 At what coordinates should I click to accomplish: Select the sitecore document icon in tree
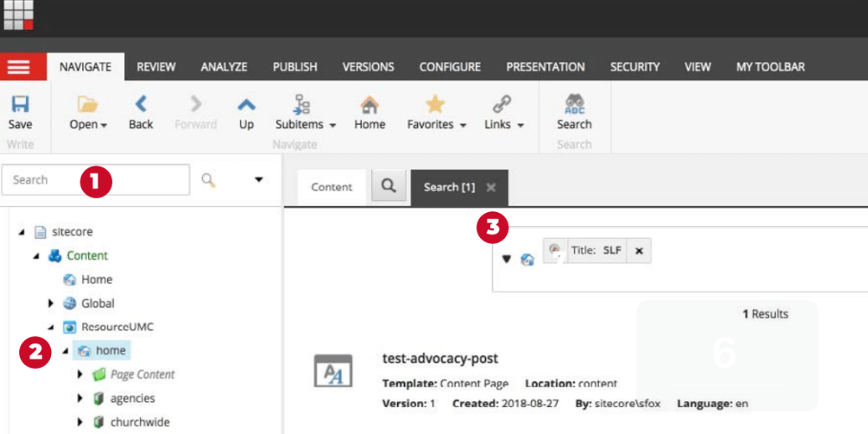tap(40, 231)
